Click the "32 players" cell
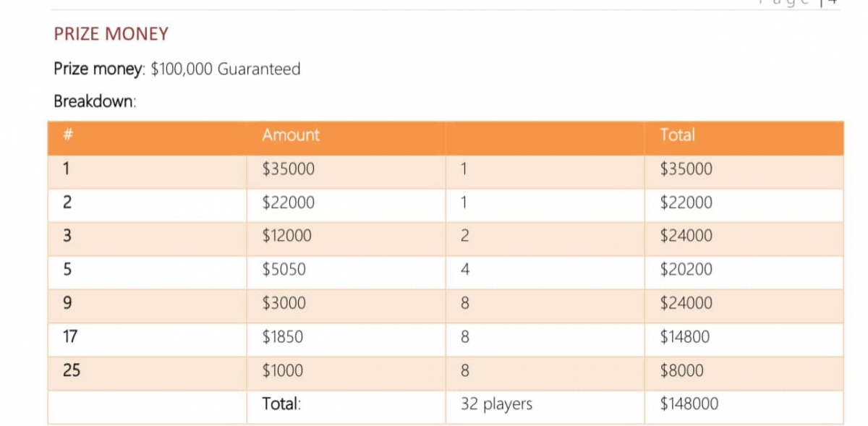Screen dimensions: 868x426 [x=496, y=404]
